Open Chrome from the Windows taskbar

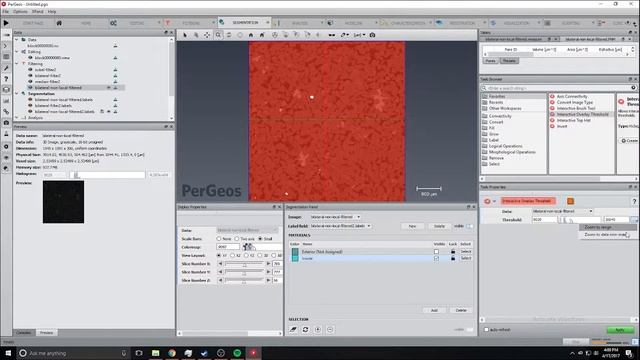172,353
